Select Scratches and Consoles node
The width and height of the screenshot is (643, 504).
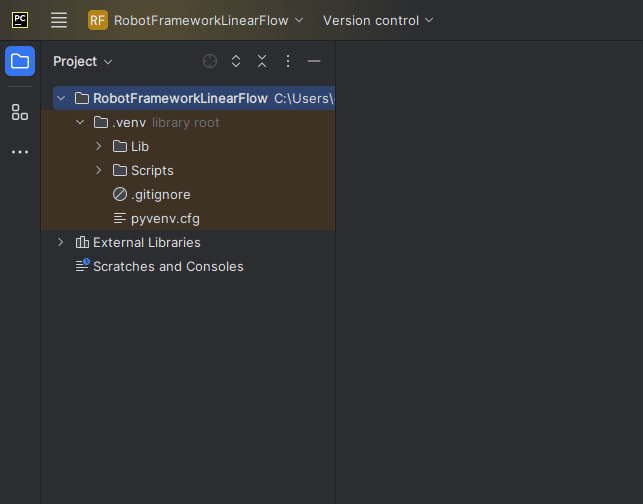click(x=188, y=267)
